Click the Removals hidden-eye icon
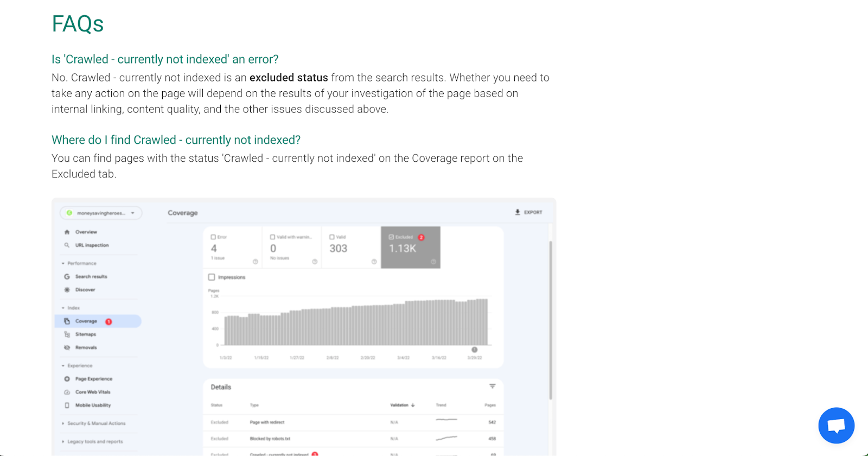Viewport: 868px width, 456px height. coord(67,347)
